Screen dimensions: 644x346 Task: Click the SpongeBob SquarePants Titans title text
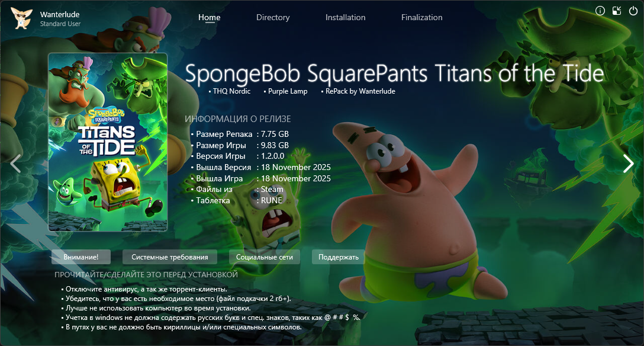pyautogui.click(x=394, y=74)
